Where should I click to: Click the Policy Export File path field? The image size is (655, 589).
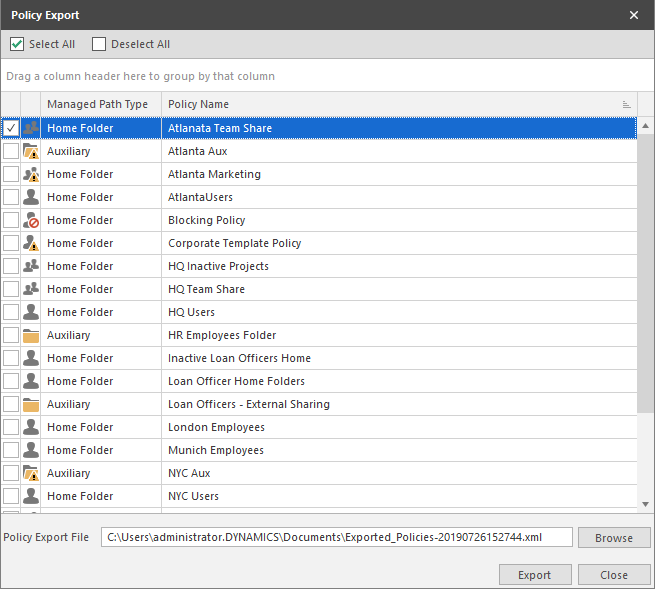coord(337,538)
